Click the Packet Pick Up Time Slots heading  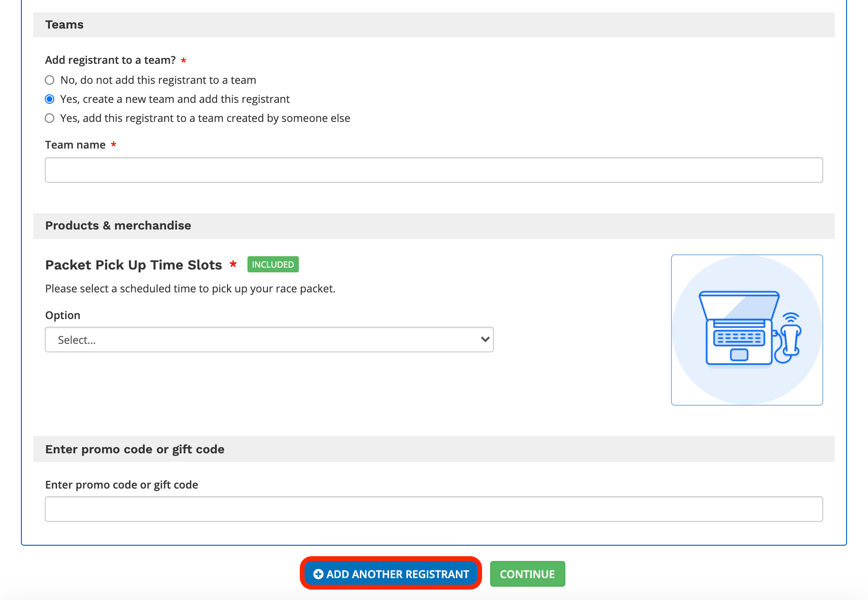coord(134,265)
